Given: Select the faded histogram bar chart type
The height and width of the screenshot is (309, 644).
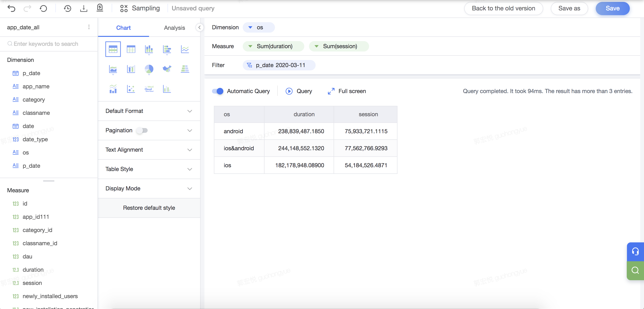Looking at the screenshot, I should (167, 89).
